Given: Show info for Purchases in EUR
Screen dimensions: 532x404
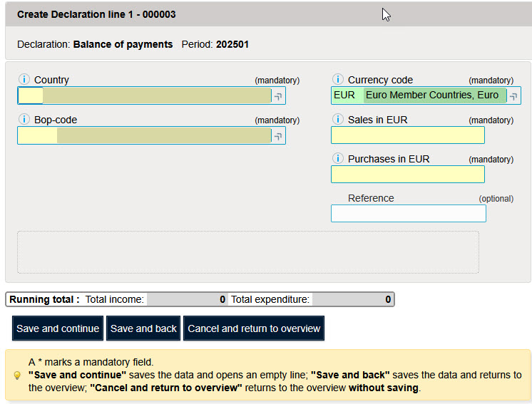Looking at the screenshot, I should click(x=337, y=159).
